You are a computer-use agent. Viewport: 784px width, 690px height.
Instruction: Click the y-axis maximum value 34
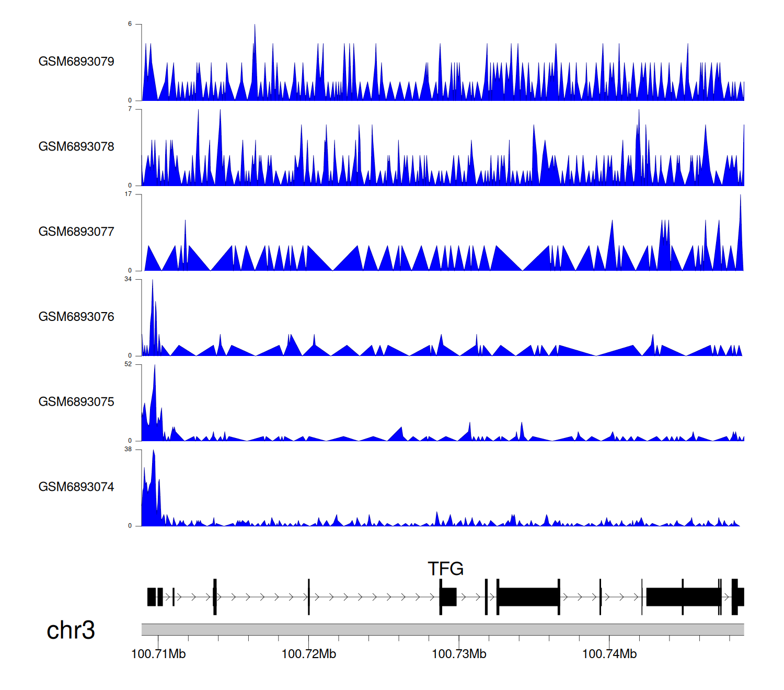coord(128,279)
